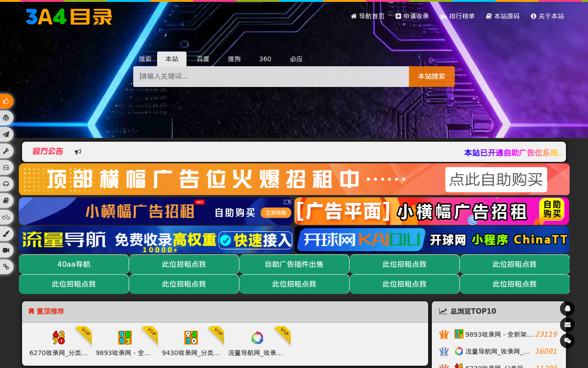Click the headphones icon in the left sidebar

point(6,184)
